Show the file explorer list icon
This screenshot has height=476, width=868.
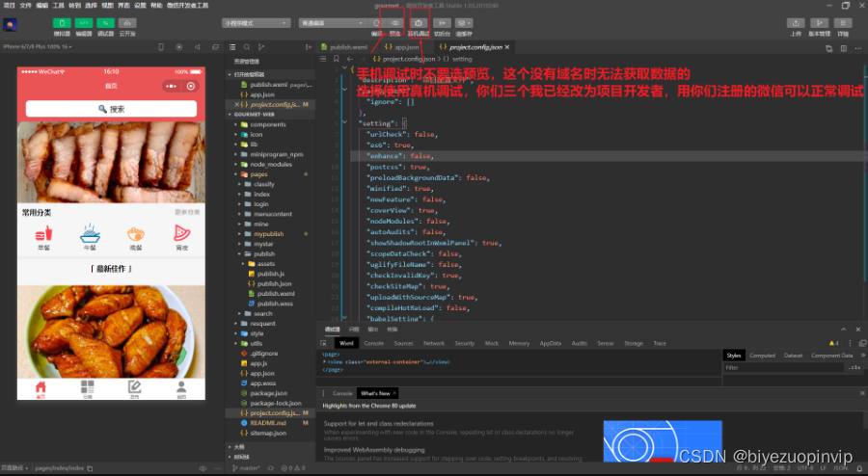click(232, 47)
